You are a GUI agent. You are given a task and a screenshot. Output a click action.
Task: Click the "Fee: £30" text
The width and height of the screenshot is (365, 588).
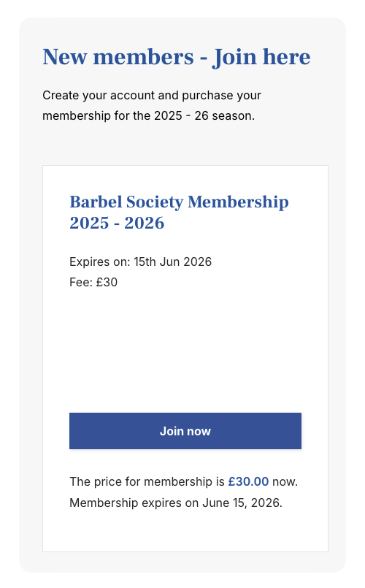(x=93, y=283)
